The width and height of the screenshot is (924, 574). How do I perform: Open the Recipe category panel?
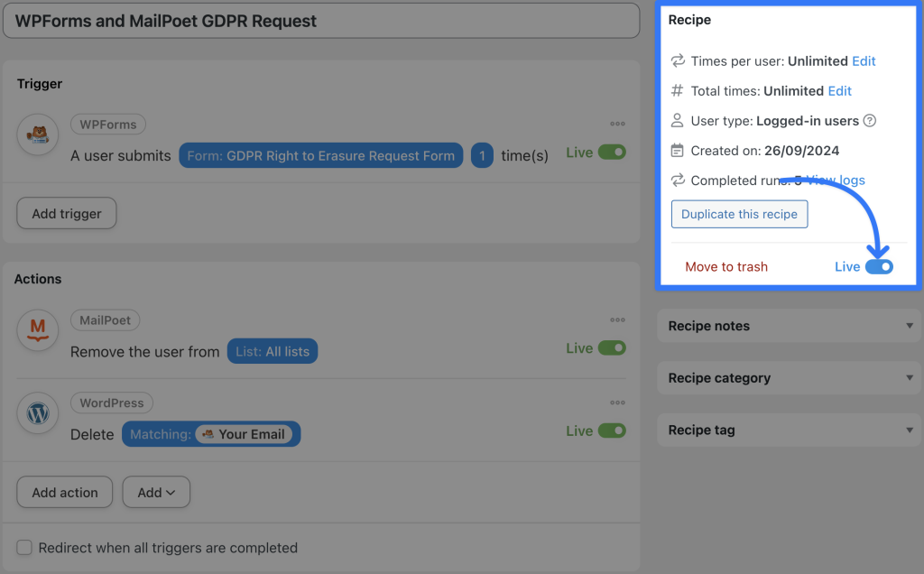(x=788, y=377)
